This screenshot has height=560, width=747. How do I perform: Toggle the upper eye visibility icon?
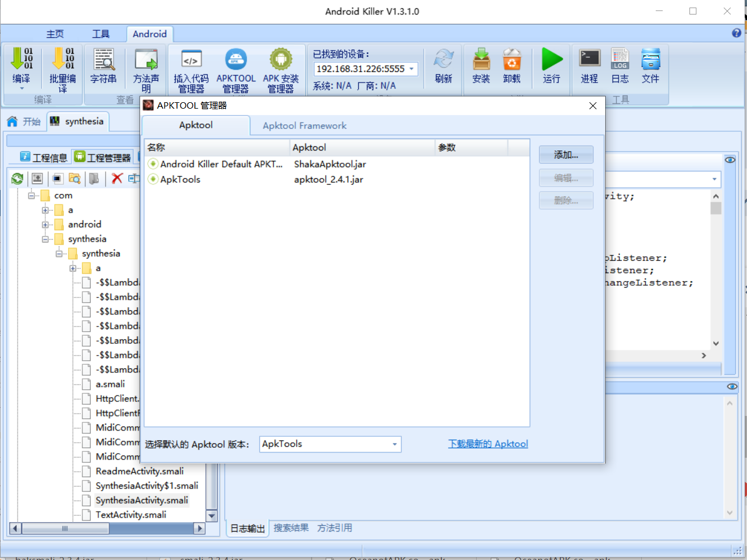[x=730, y=160]
